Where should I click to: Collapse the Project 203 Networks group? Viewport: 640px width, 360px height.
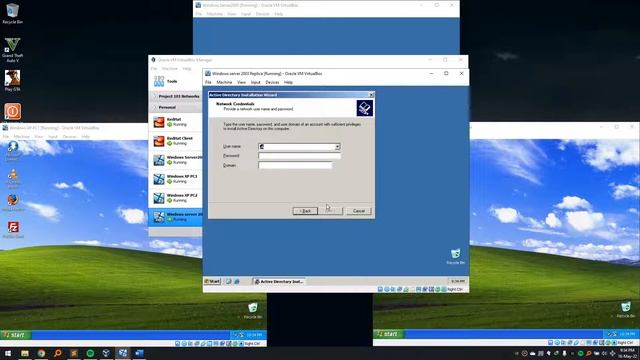click(x=154, y=96)
